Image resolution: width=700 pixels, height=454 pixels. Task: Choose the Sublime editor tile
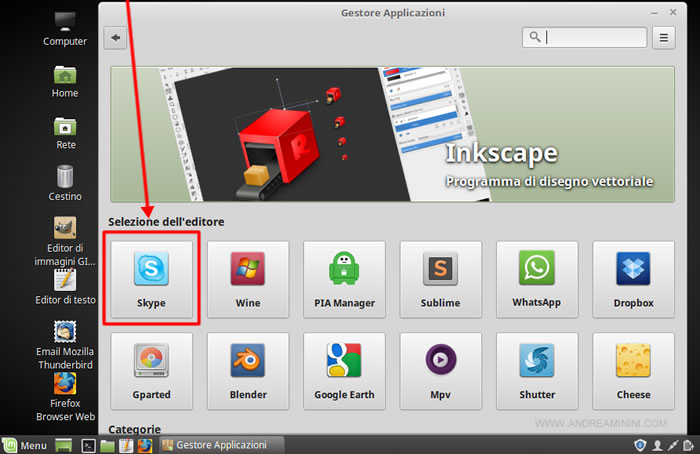pyautogui.click(x=440, y=279)
